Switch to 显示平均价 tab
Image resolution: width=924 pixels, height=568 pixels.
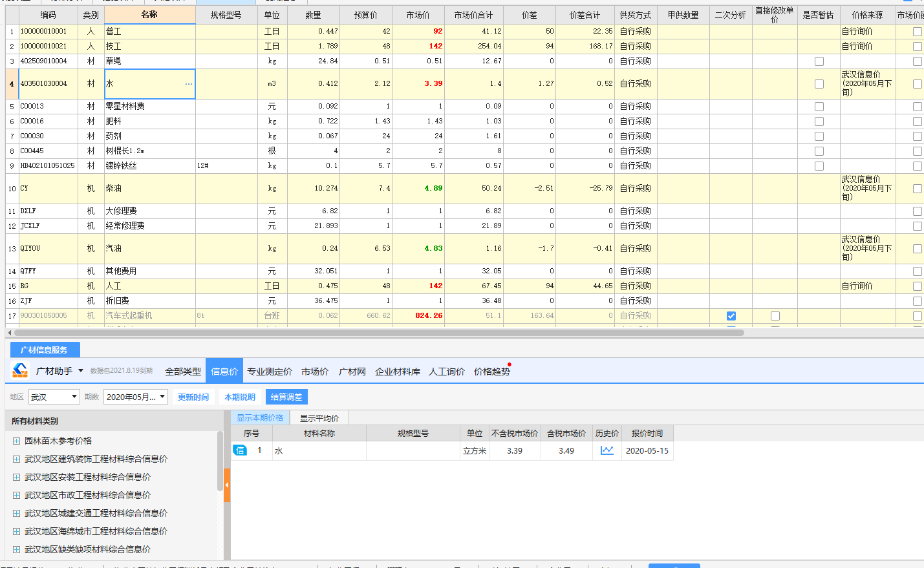click(319, 418)
